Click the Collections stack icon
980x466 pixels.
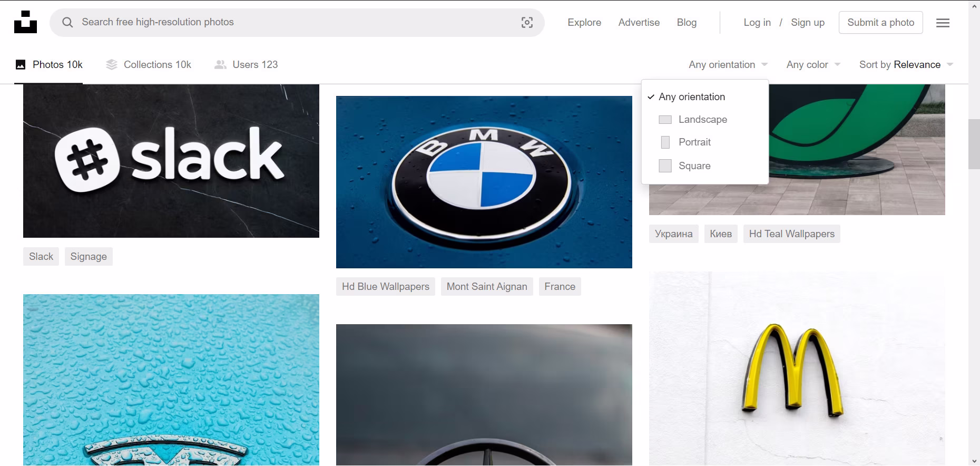[112, 65]
